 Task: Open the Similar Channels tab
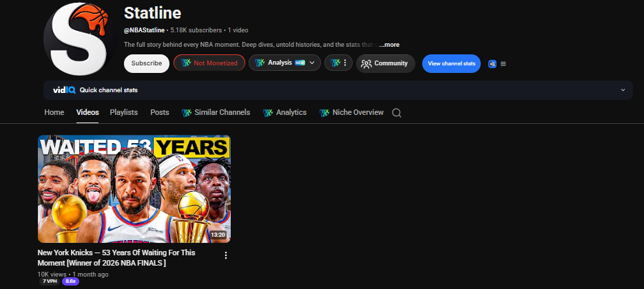(x=216, y=112)
